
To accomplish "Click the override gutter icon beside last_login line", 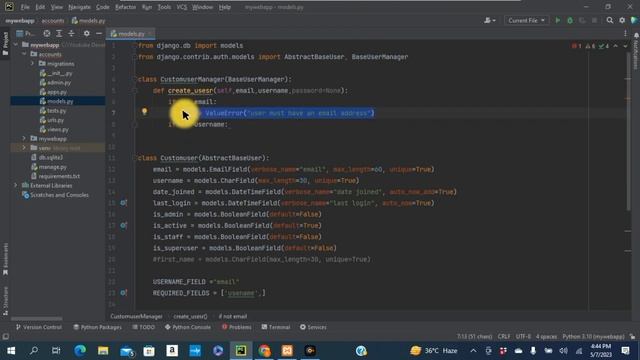I will point(123,203).
